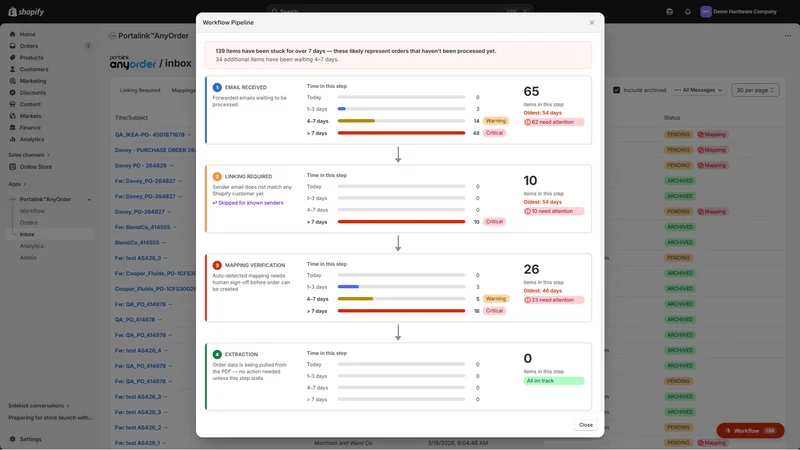Click the Email Received '4-7 days' yellow bar
Viewport: 800px width, 450px height.
(x=356, y=121)
